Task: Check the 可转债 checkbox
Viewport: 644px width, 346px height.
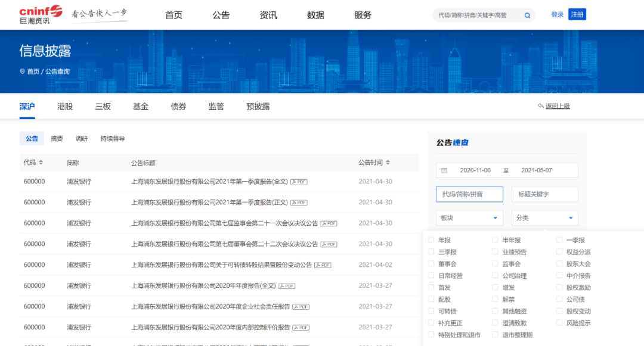Action: pyautogui.click(x=431, y=311)
